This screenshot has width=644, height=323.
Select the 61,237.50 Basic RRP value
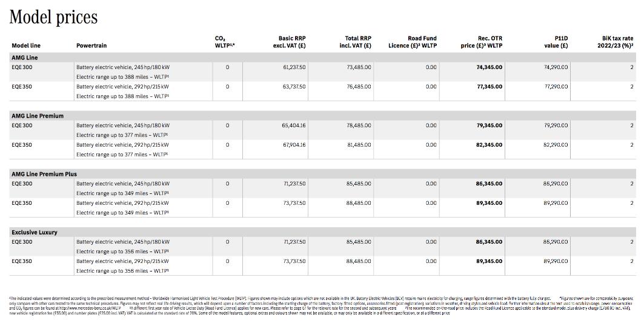tap(294, 67)
